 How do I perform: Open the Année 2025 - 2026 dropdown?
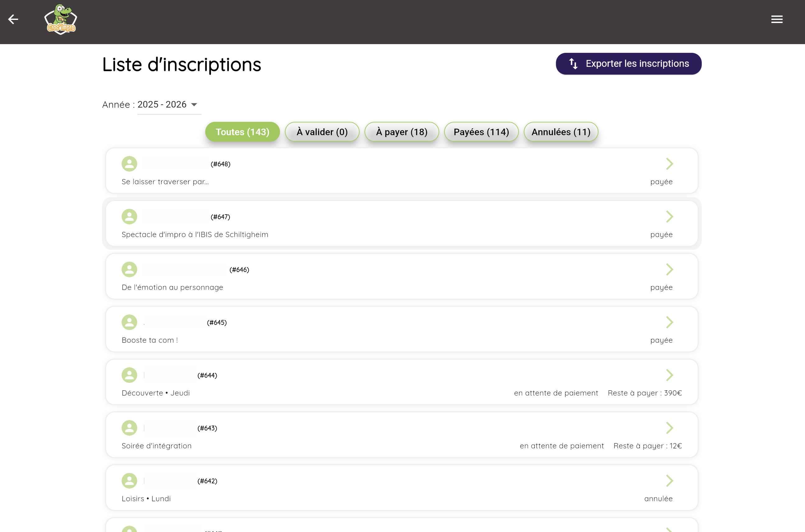pos(169,104)
